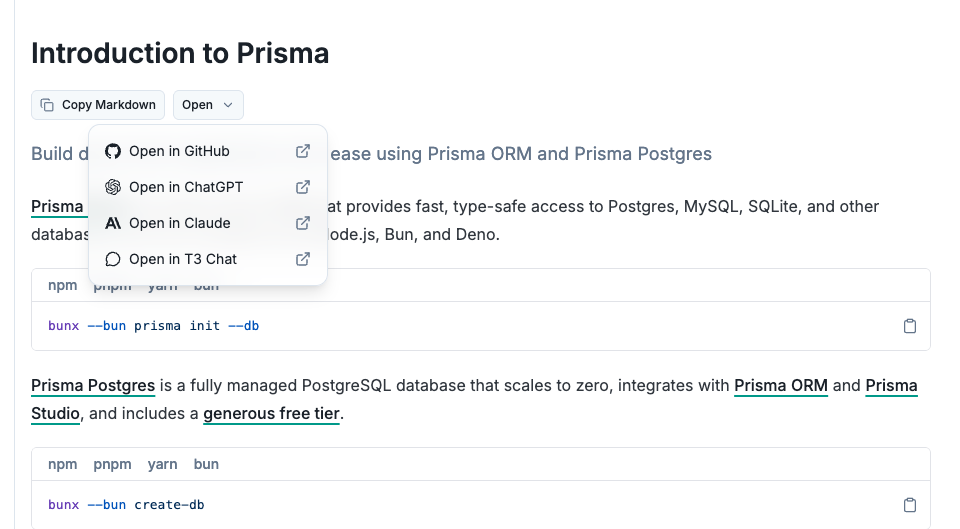This screenshot has width=960, height=529.
Task: Visit the Prisma Studio link
Action: point(55,413)
